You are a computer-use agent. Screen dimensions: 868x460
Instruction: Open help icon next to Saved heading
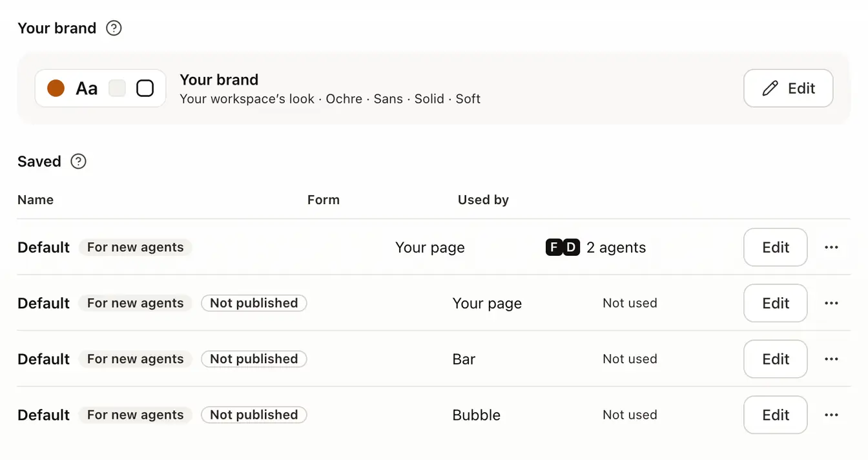78,161
